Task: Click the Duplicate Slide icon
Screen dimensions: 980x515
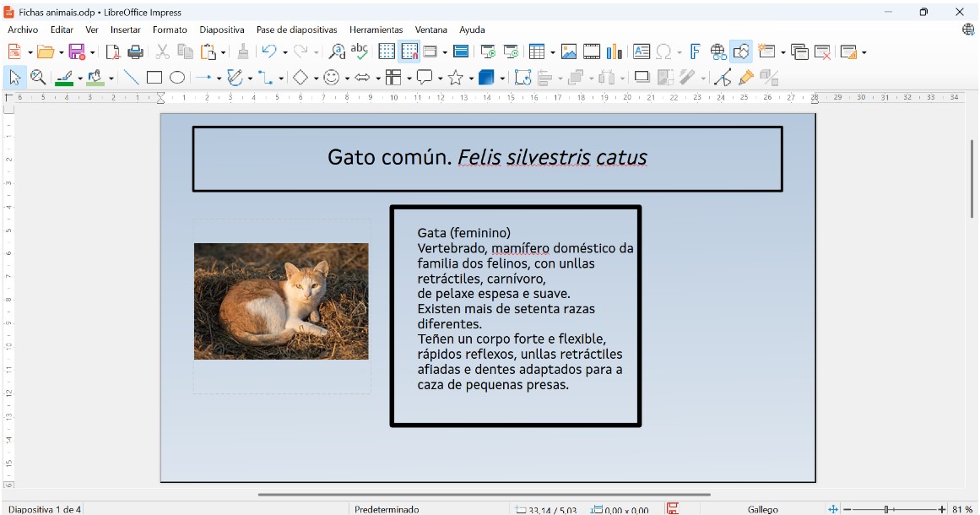Action: click(799, 52)
